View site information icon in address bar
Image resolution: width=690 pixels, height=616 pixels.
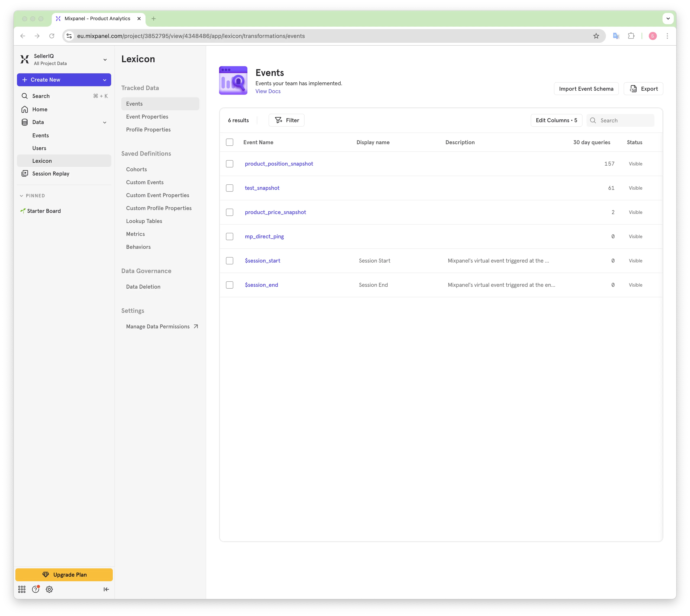click(x=69, y=36)
